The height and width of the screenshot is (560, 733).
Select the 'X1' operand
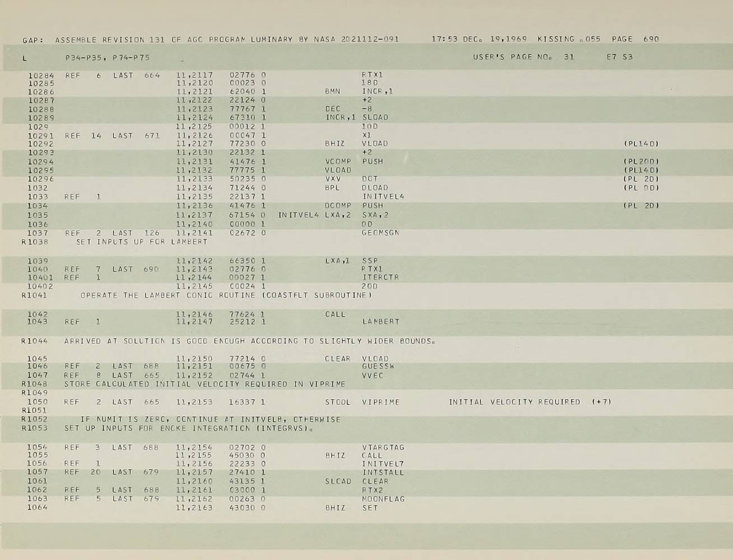click(x=367, y=135)
